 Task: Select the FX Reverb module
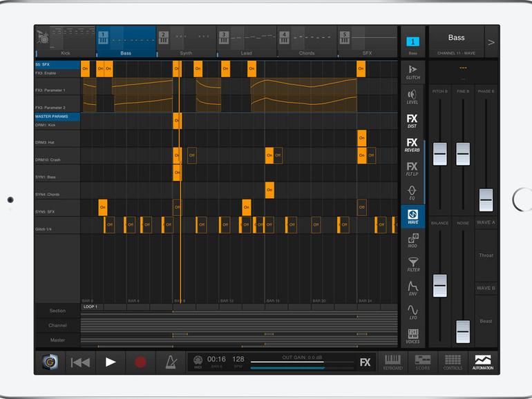point(412,144)
